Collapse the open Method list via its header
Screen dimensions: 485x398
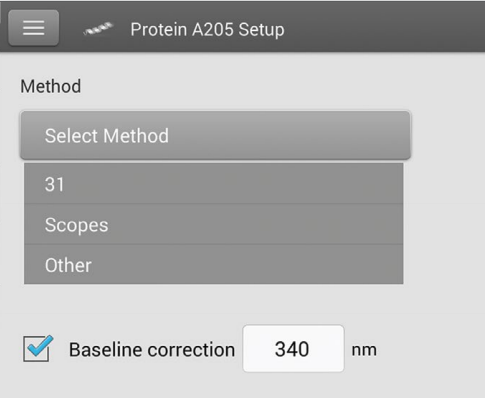(x=215, y=135)
